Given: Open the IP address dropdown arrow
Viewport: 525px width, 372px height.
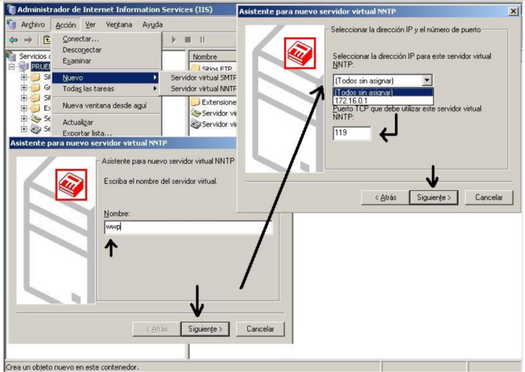Looking at the screenshot, I should [427, 80].
